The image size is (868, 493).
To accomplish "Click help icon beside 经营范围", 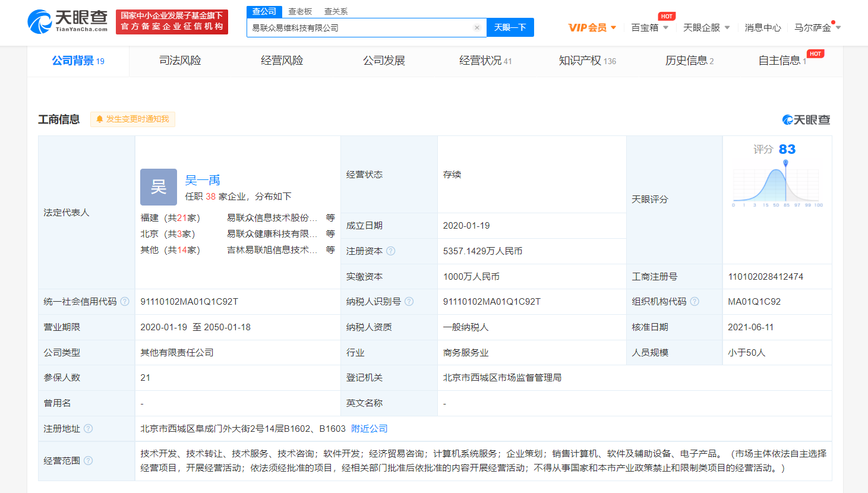I will (88, 461).
